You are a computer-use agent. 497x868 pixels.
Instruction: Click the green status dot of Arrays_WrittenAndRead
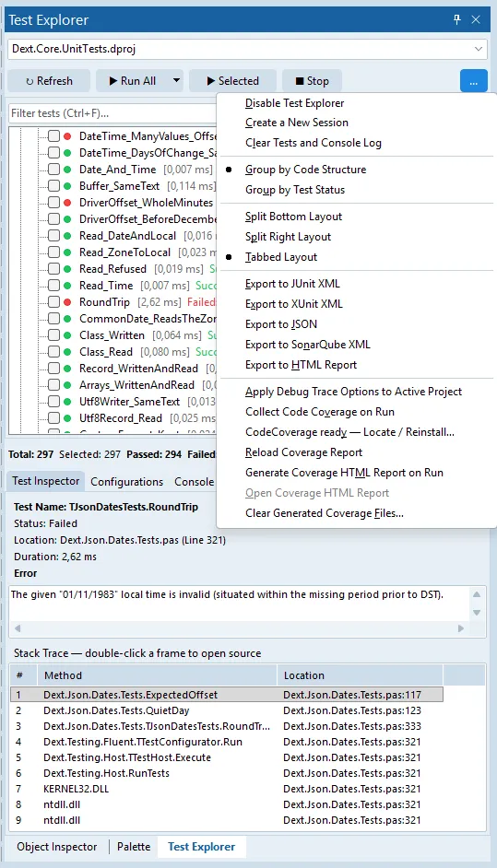tap(67, 385)
